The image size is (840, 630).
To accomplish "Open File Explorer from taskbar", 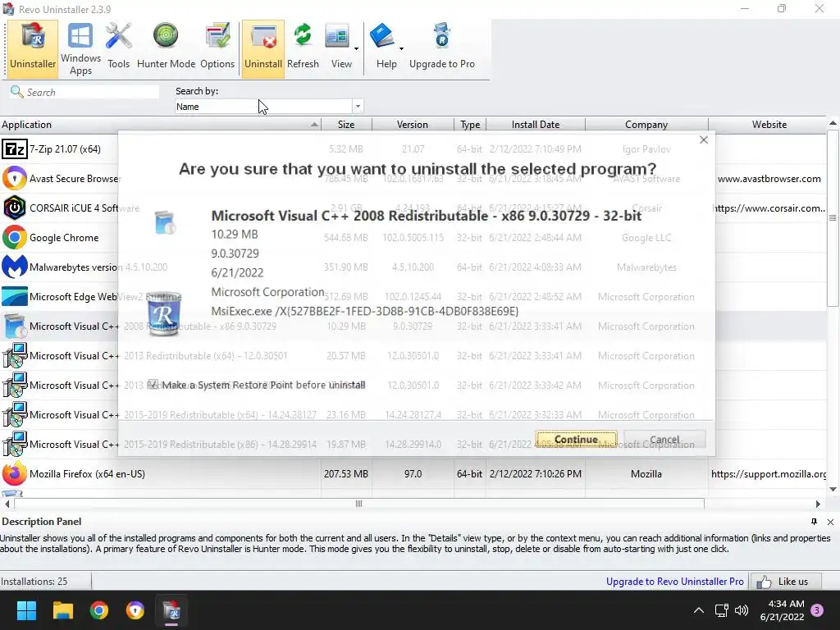I will (x=62, y=610).
